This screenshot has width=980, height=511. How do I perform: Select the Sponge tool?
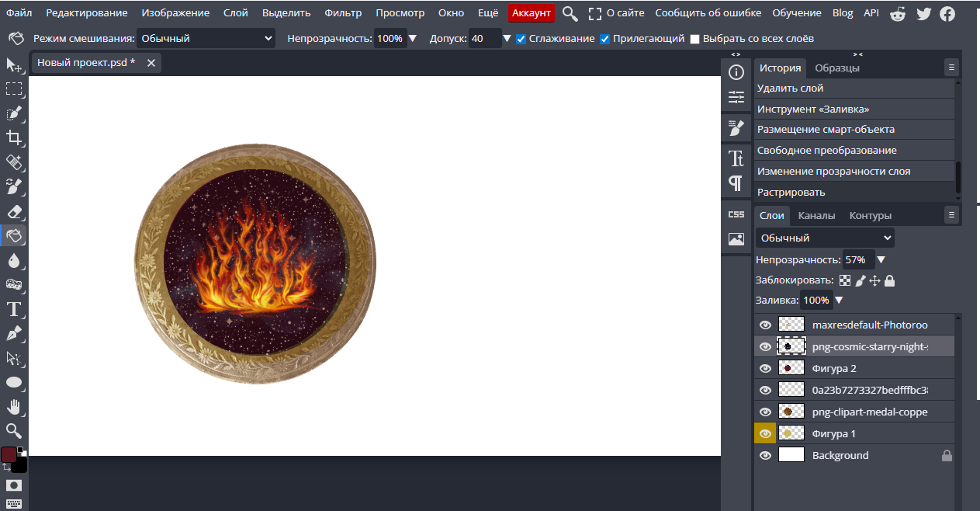click(x=14, y=284)
